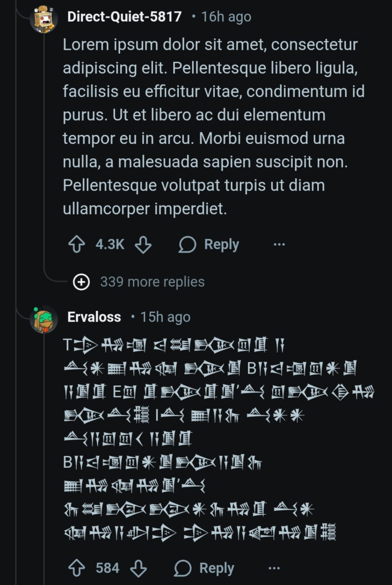Open more options on Direct-Quiet-5817's comment
This screenshot has width=392, height=585.
(x=279, y=245)
